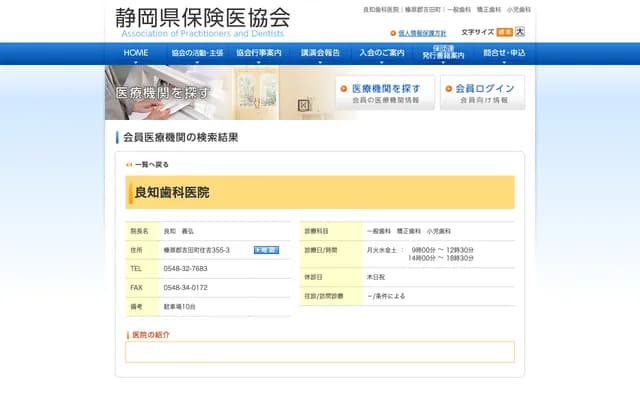
Task: Open 協会の活動・主張 menu
Action: point(197,52)
